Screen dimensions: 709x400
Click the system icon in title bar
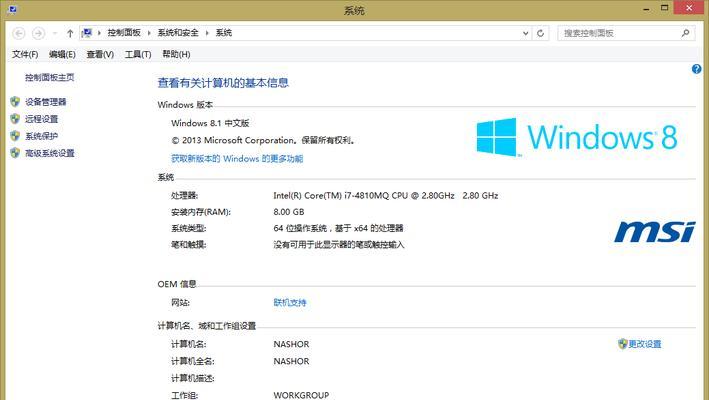(13, 9)
